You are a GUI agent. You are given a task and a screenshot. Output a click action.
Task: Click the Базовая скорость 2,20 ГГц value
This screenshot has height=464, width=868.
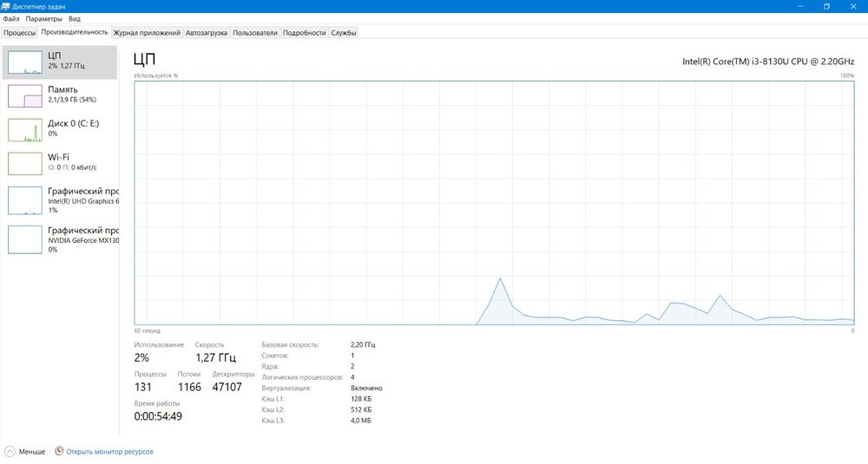pyautogui.click(x=363, y=344)
